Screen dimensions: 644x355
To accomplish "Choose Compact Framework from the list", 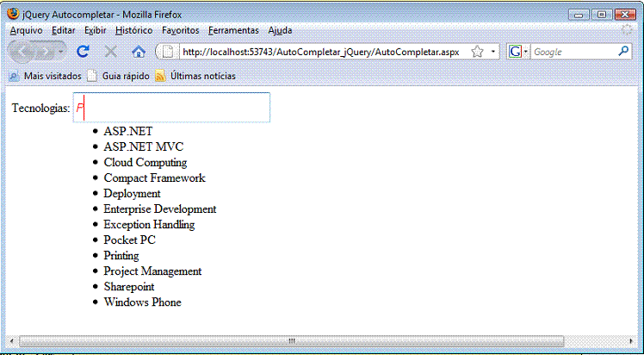I will (x=154, y=177).
